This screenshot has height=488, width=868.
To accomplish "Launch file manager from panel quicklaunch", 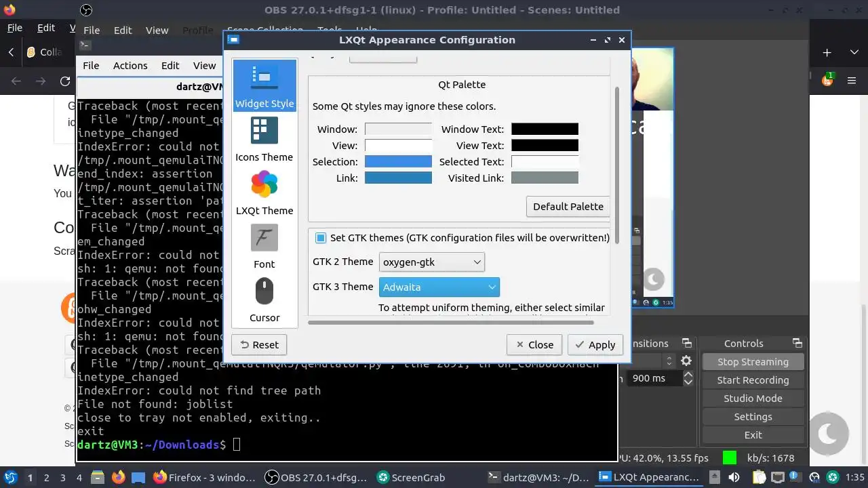I will click(x=97, y=477).
